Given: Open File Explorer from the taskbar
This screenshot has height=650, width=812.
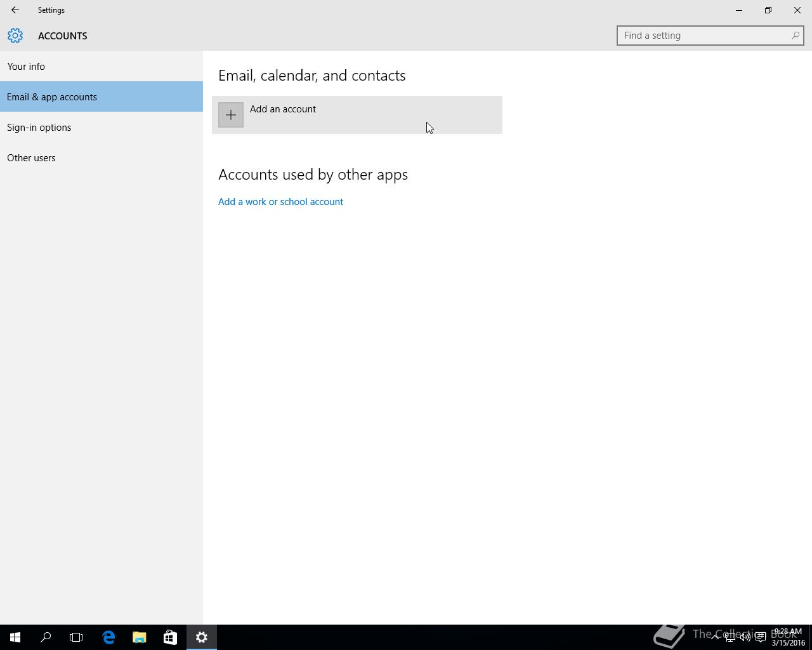Looking at the screenshot, I should coord(139,637).
